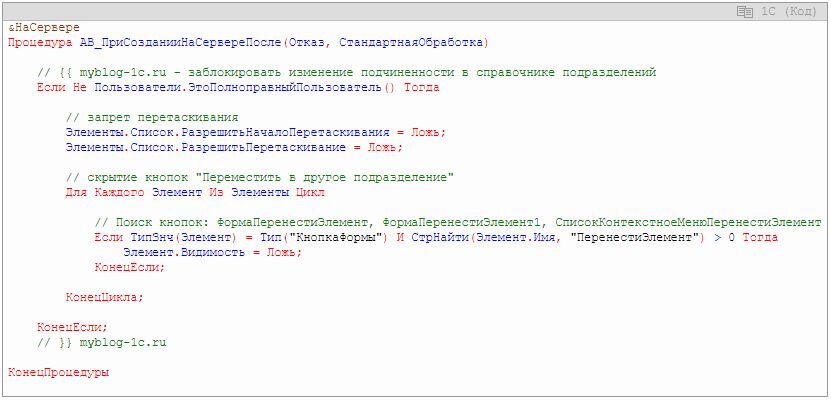The height and width of the screenshot is (401, 831).
Task: Click the КонецЦикла; line
Action: [x=105, y=298]
